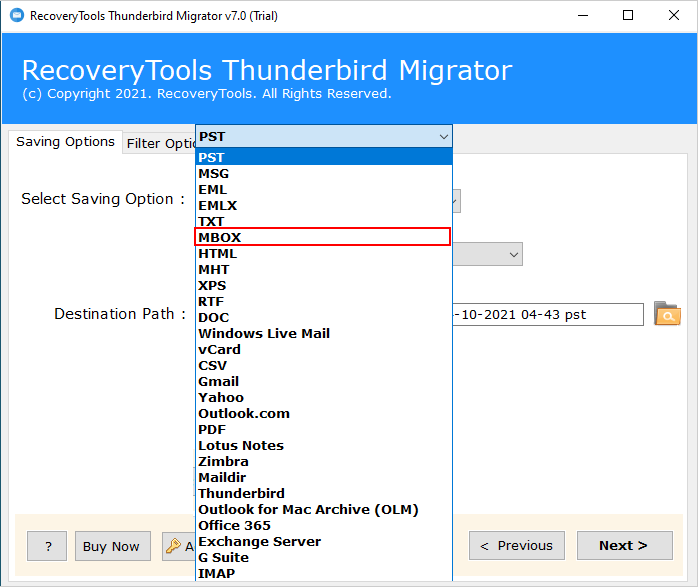Click the browse folder icon next to the destination path

[667, 314]
